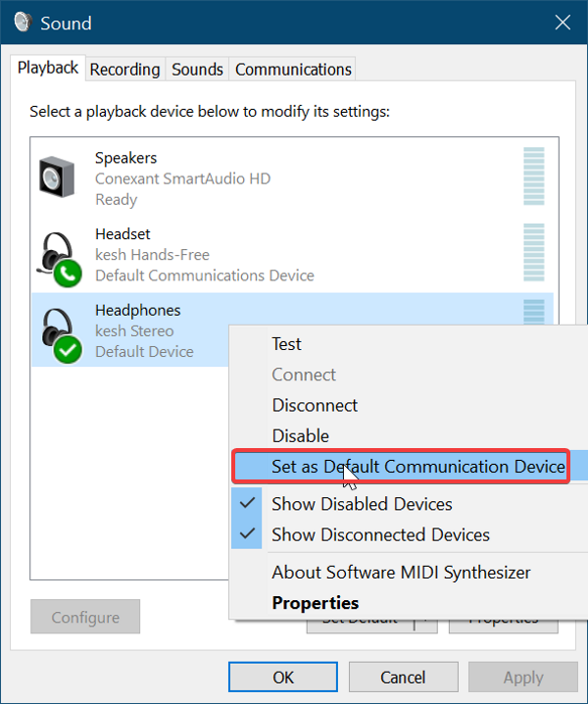Switch to the Sounds tab

pyautogui.click(x=197, y=70)
